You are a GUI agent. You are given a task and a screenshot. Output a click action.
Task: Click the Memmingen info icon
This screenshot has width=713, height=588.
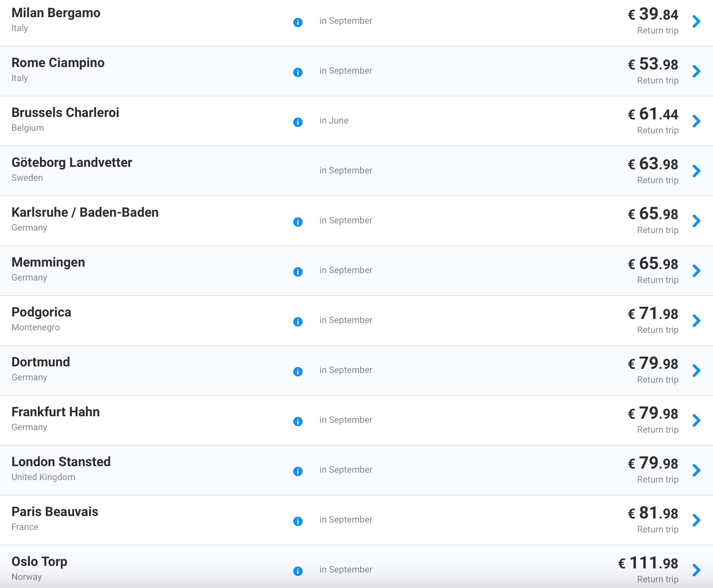point(298,272)
